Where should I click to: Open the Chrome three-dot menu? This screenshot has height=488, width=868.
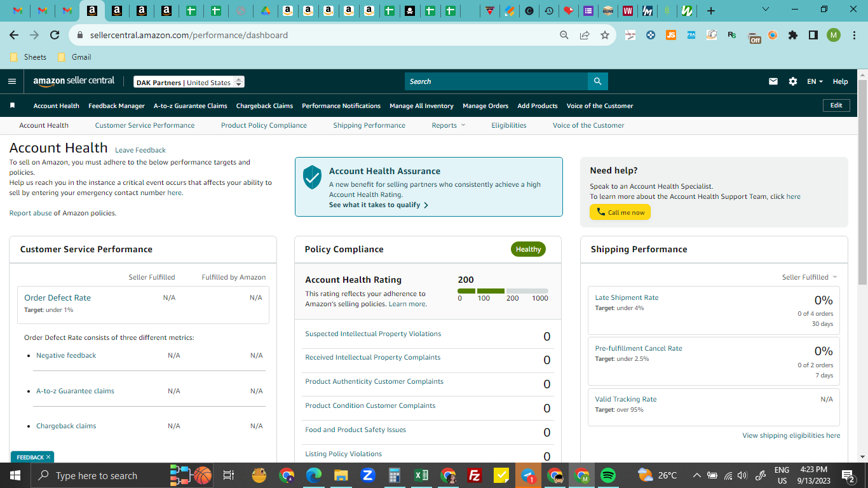point(854,35)
